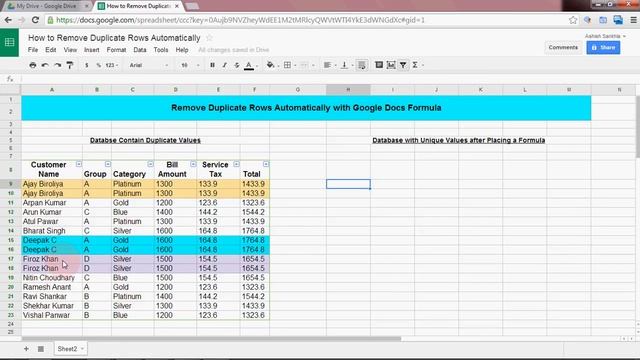Image resolution: width=640 pixels, height=360 pixels.
Task: Select cell 'Vishal Panwar'
Action: pos(52,315)
